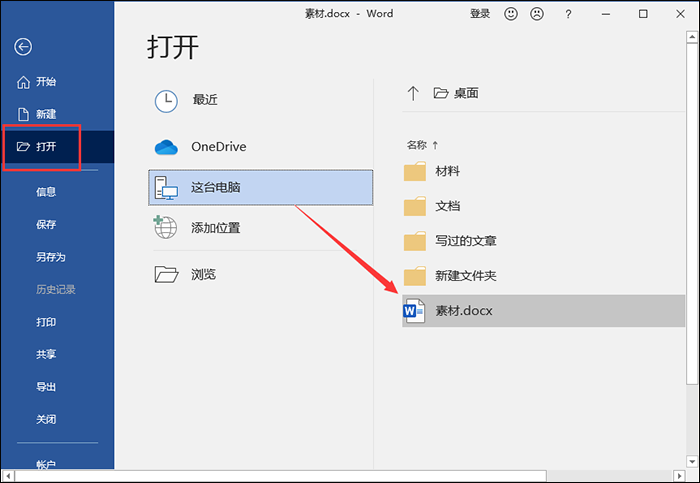The height and width of the screenshot is (483, 700).
Task: Open the 文档 folder name
Action: coord(447,206)
